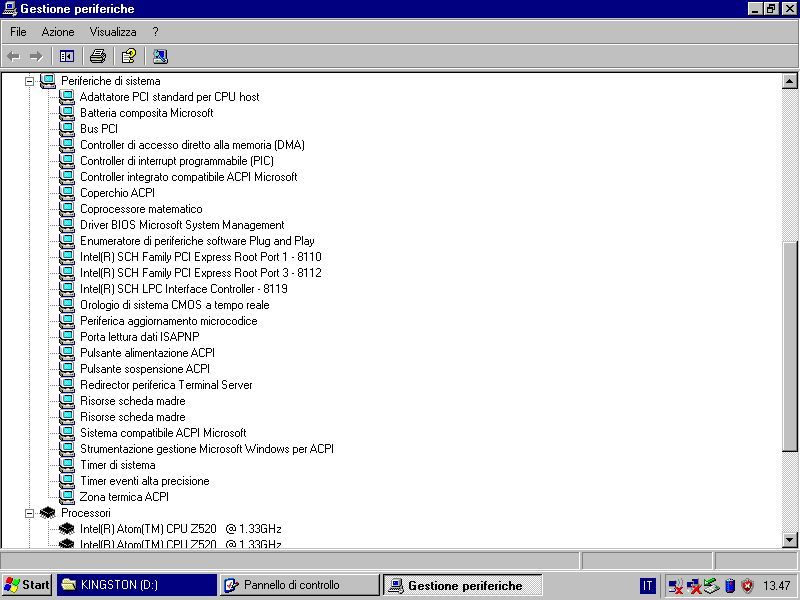Click the scrollbar up arrow
This screenshot has width=800, height=600.
point(789,81)
